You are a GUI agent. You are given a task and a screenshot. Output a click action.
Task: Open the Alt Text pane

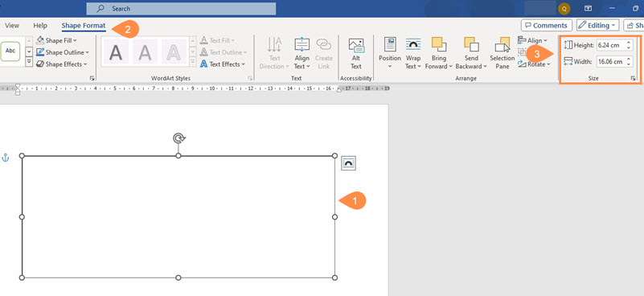click(x=355, y=53)
